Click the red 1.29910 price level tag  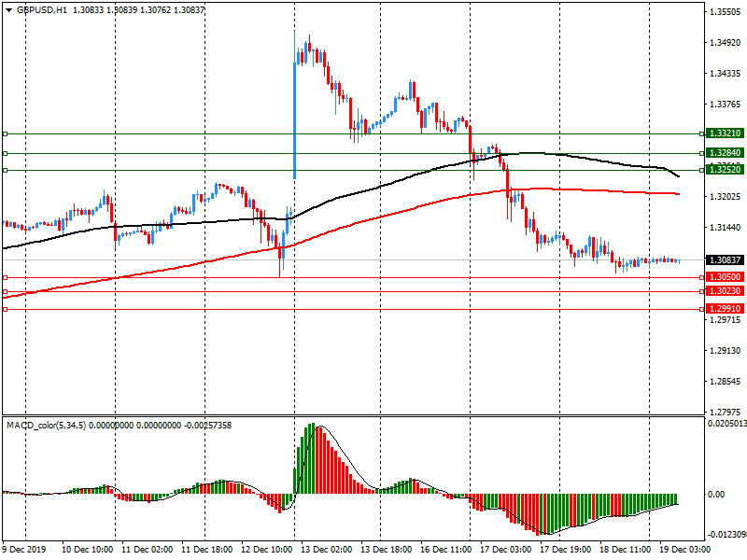(x=725, y=309)
